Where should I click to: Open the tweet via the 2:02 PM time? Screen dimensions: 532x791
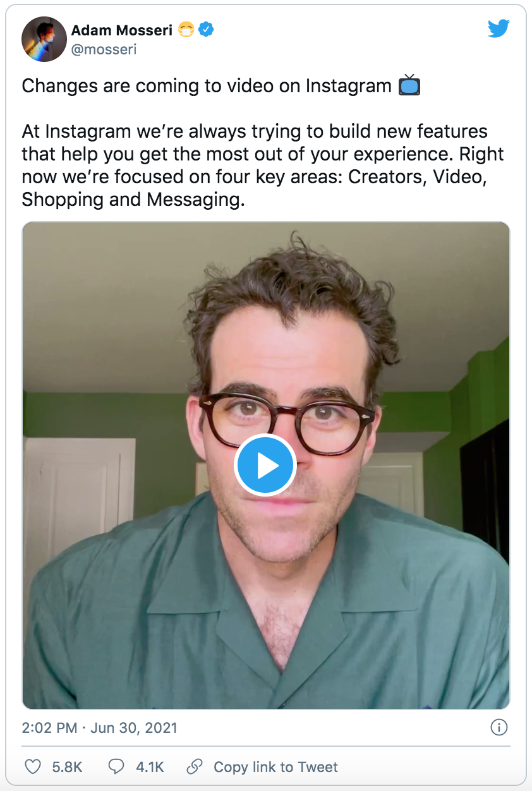click(x=49, y=728)
